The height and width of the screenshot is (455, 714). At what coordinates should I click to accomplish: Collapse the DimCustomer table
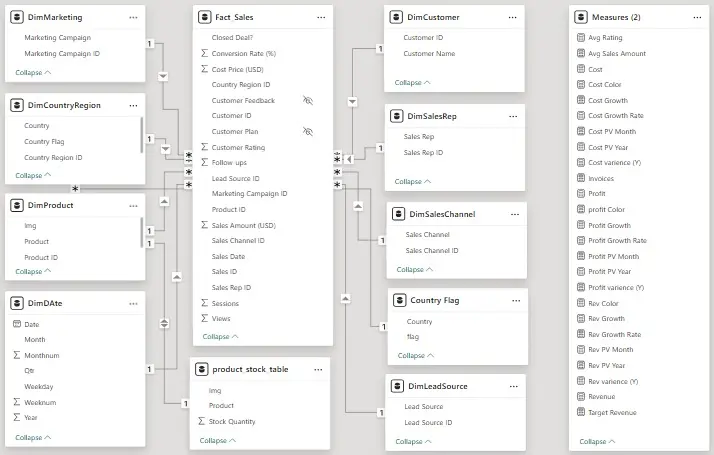[413, 82]
